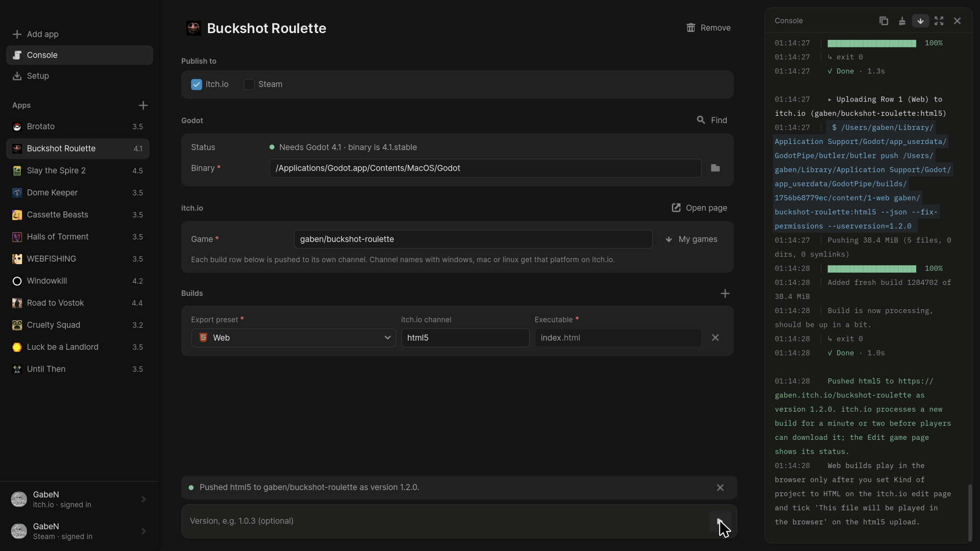Click Dome Keeper's app icon
The width and height of the screenshot is (980, 551).
[17, 193]
